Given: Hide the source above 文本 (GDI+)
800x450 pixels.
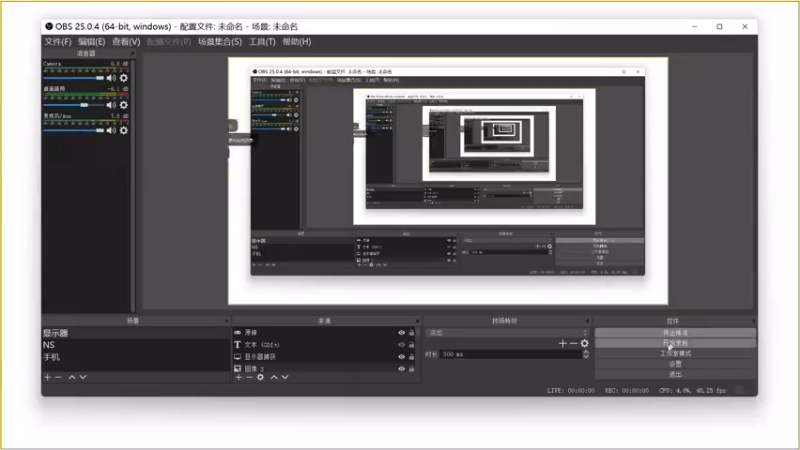Looking at the screenshot, I should pos(402,333).
